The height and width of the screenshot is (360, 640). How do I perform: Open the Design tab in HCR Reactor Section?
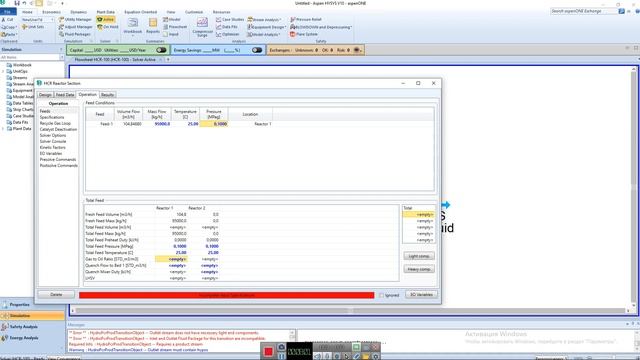45,95
